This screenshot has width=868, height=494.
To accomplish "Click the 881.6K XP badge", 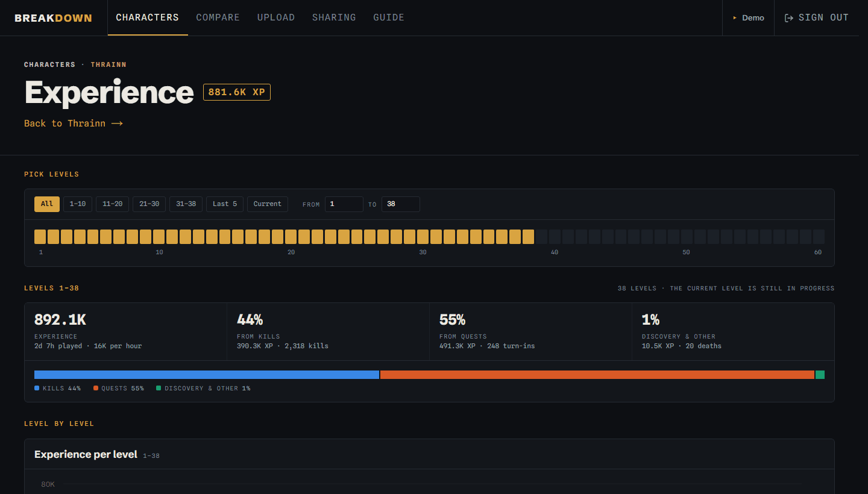I will pos(237,92).
